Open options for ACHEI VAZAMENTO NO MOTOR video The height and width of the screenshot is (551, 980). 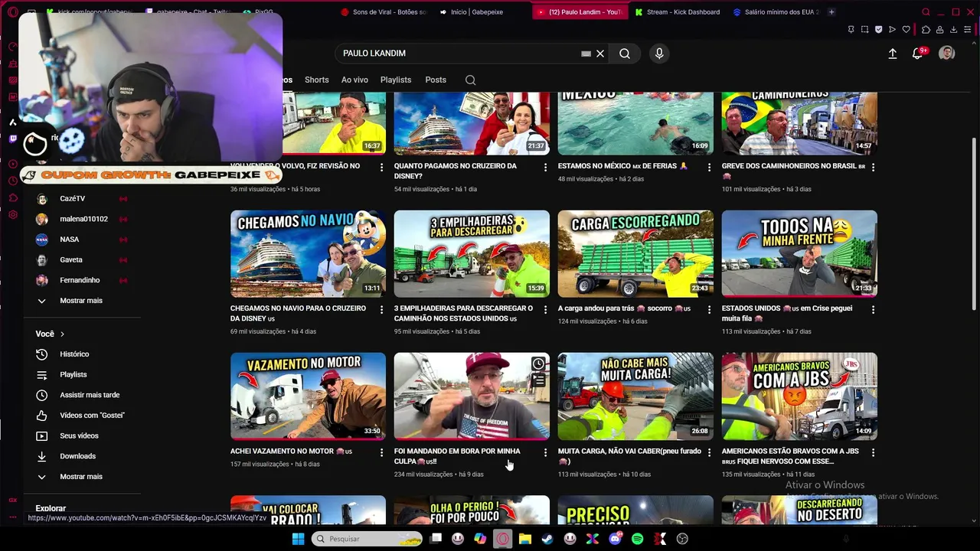click(x=381, y=453)
